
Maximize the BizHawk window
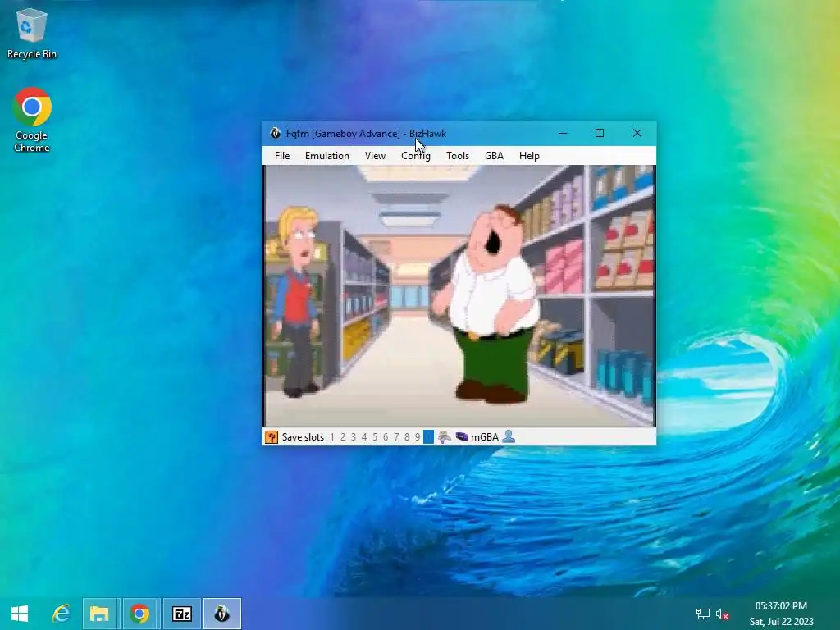tap(600, 134)
